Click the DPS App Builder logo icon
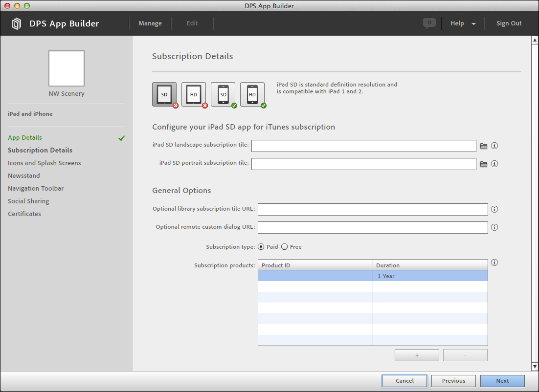Viewport: 539px width, 392px height. click(x=17, y=23)
